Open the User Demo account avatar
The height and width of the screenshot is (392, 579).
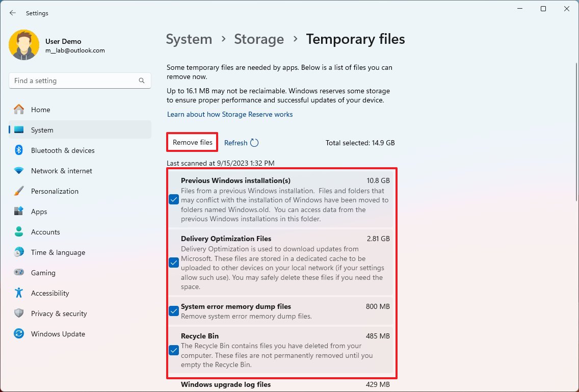[24, 45]
